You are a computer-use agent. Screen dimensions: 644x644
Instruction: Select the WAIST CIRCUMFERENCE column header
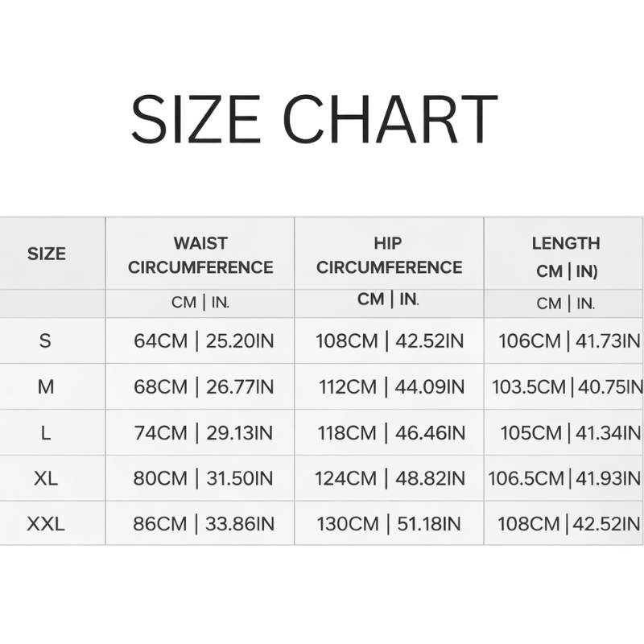pyautogui.click(x=200, y=255)
